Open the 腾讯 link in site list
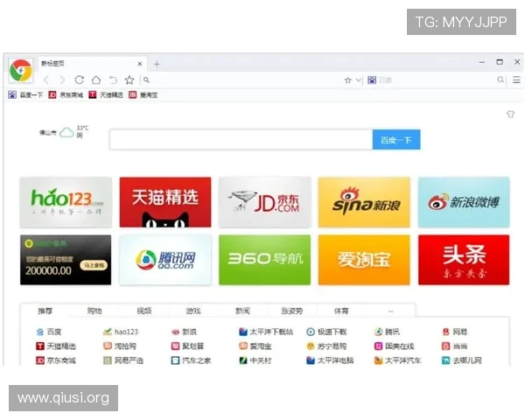Image resolution: width=525 pixels, height=420 pixels. point(387,332)
